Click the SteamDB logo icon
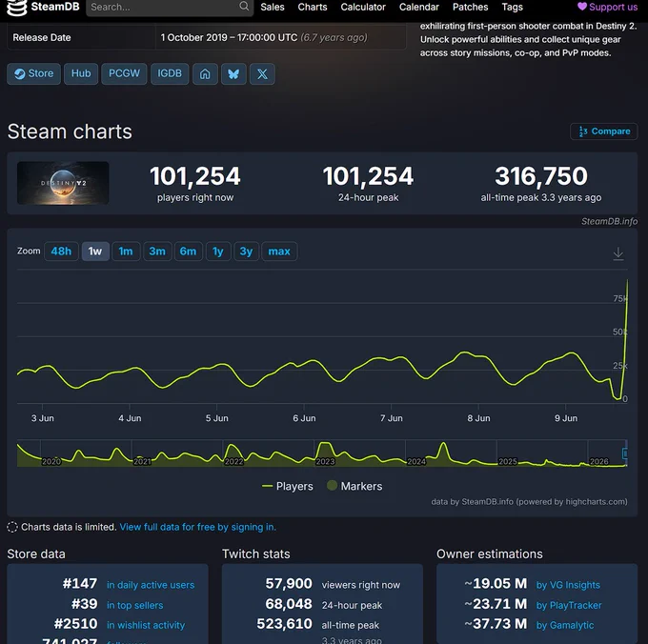The width and height of the screenshot is (648, 644). point(16,7)
